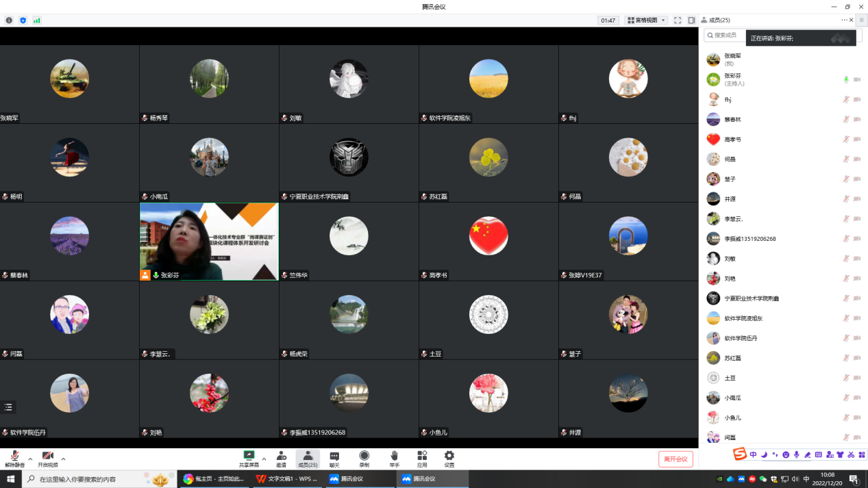Unmute microphone via 解除静音
Image resolution: width=868 pixels, height=488 pixels.
14,459
